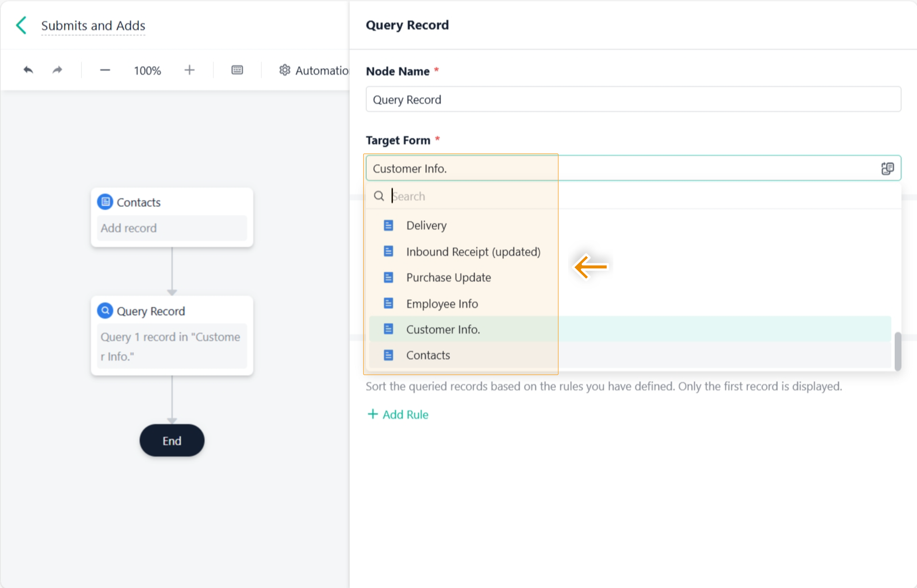Undo the last change

[28, 70]
